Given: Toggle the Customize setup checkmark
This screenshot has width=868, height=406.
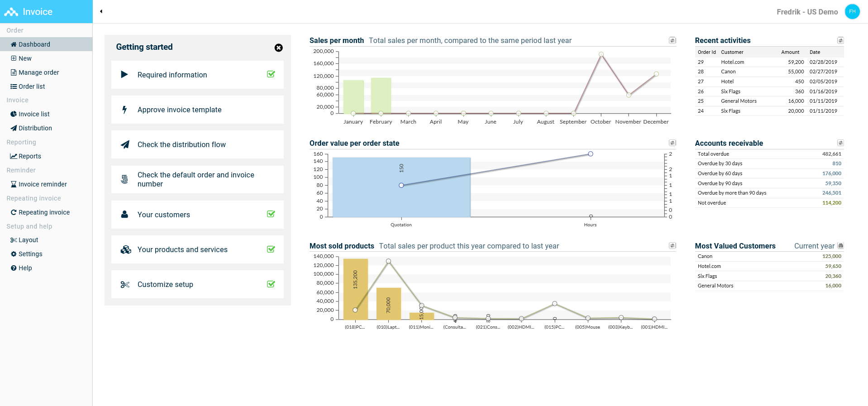Looking at the screenshot, I should pos(271,284).
